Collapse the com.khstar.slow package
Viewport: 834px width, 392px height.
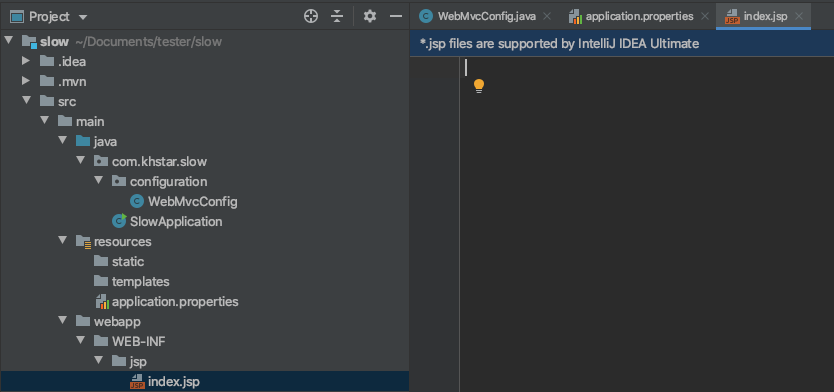pyautogui.click(x=80, y=161)
